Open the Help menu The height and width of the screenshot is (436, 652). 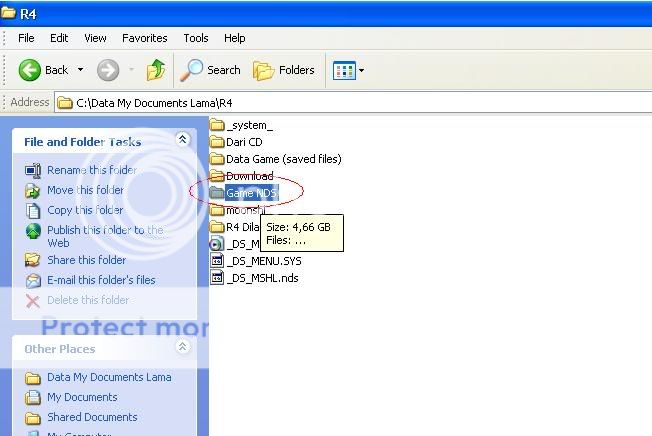click(235, 38)
